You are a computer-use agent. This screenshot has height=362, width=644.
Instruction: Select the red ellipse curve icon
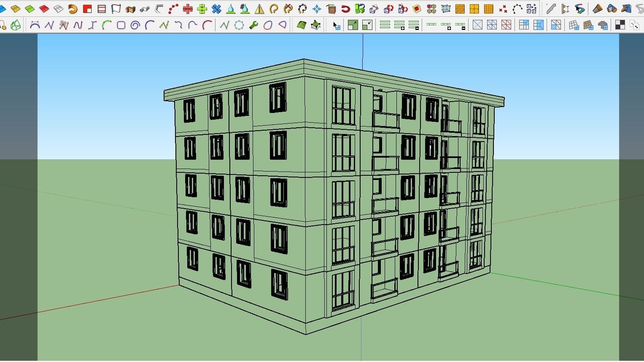pyautogui.click(x=268, y=25)
